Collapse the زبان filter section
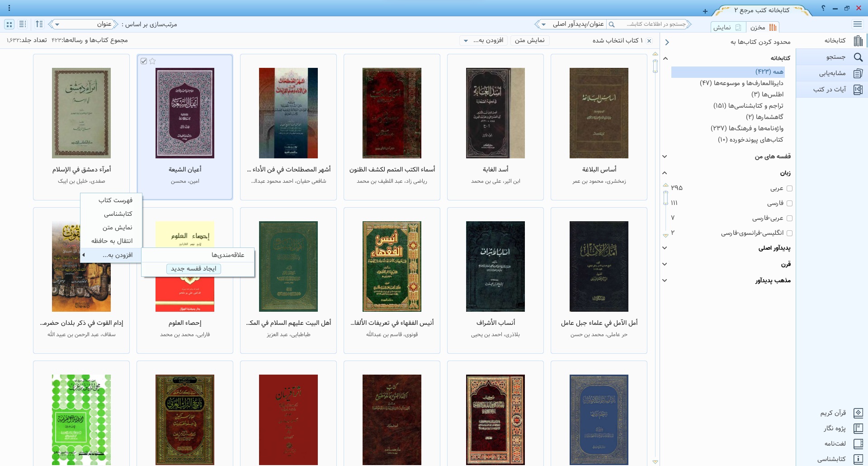Viewport: 868px width, 466px height. click(665, 173)
